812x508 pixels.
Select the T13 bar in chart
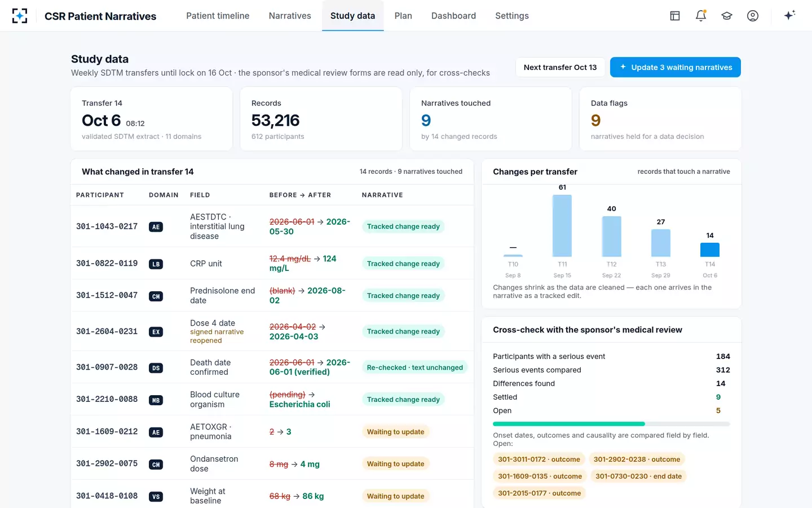661,243
